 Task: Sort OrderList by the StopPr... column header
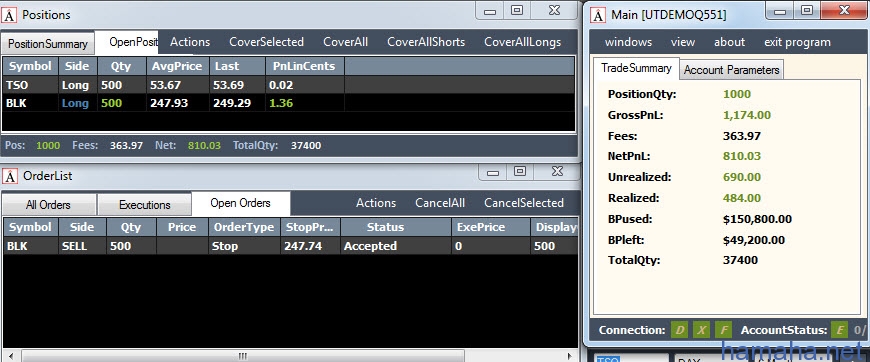click(310, 227)
